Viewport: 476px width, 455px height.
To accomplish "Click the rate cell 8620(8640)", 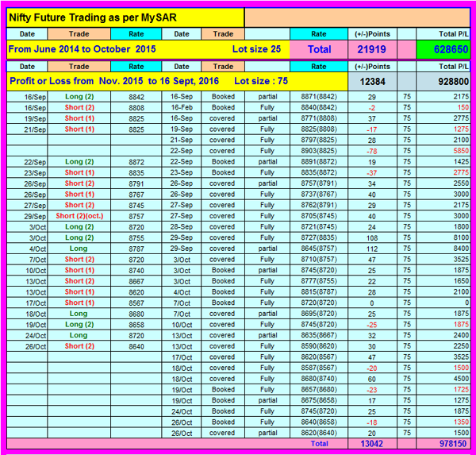I will [319, 433].
